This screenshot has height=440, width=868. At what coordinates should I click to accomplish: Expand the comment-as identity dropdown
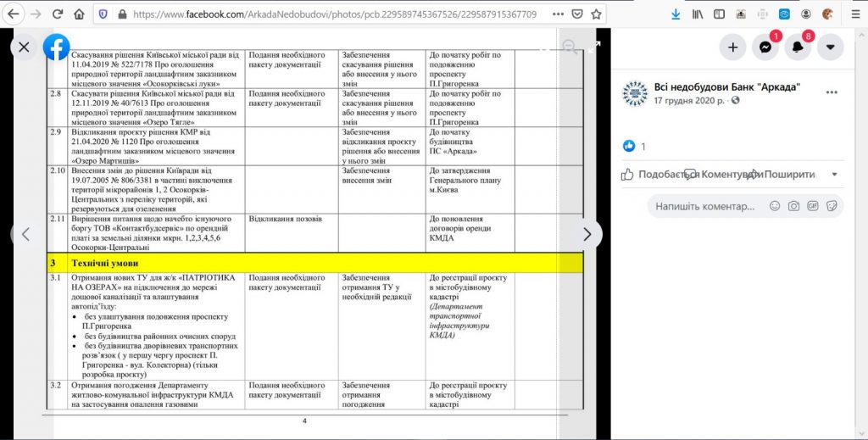pyautogui.click(x=835, y=175)
